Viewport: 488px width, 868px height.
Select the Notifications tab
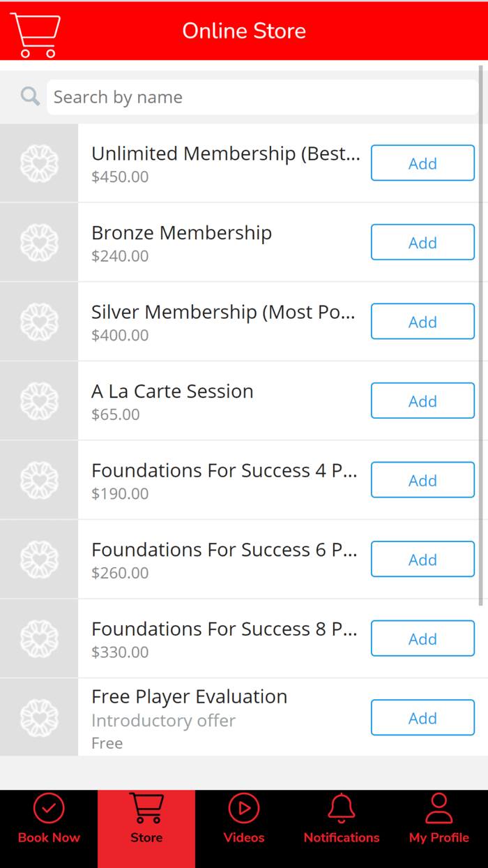[341, 828]
